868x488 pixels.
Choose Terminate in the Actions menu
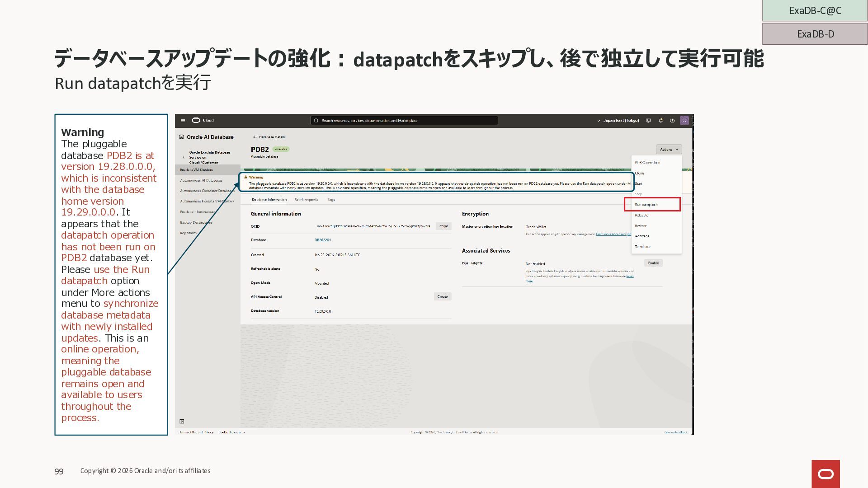(x=642, y=247)
